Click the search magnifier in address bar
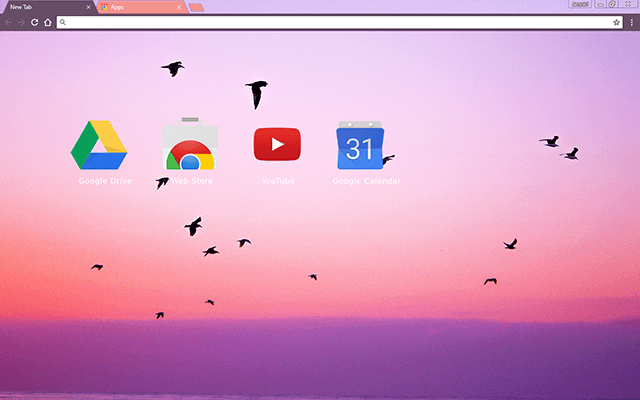This screenshot has width=640, height=400. coord(62,21)
